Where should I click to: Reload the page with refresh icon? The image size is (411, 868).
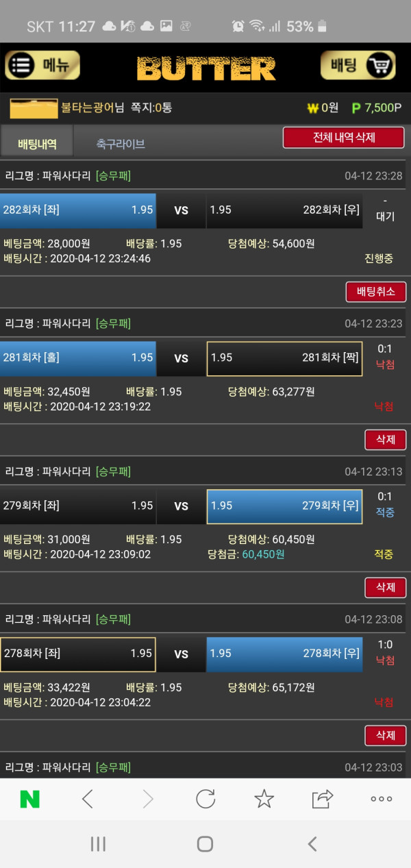pos(206,799)
